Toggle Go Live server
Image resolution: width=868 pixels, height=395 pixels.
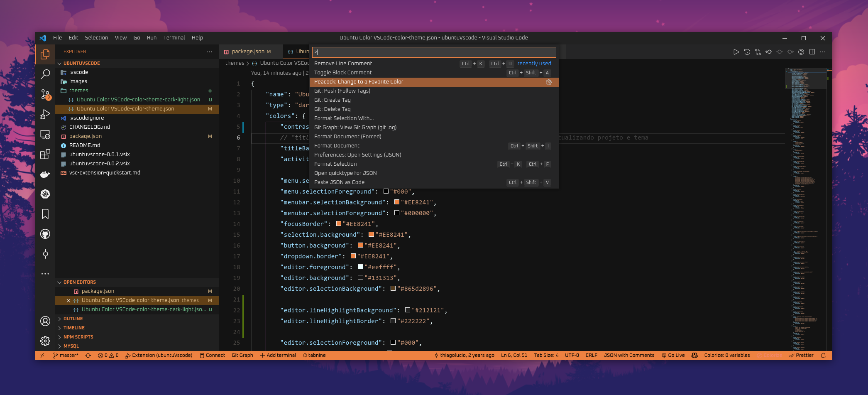point(673,356)
